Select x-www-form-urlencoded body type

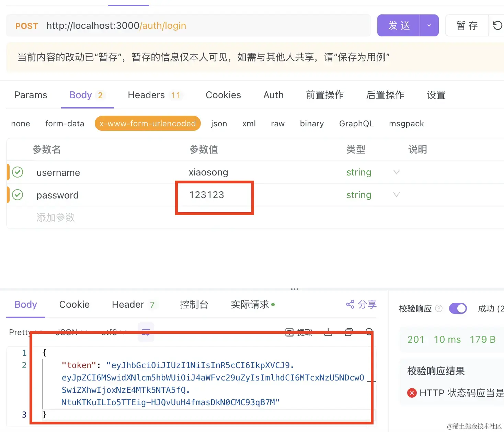(x=148, y=124)
